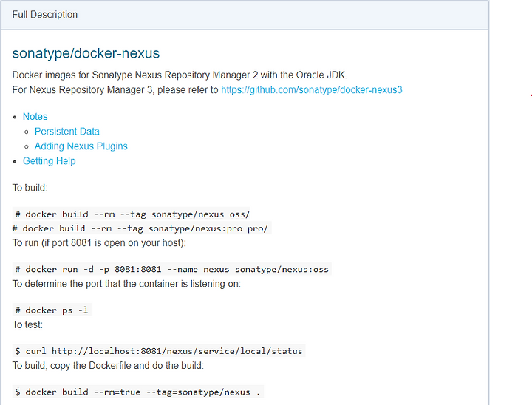This screenshot has height=405, width=532.
Task: Click the 'docker ps -l' command
Action: click(x=52, y=310)
